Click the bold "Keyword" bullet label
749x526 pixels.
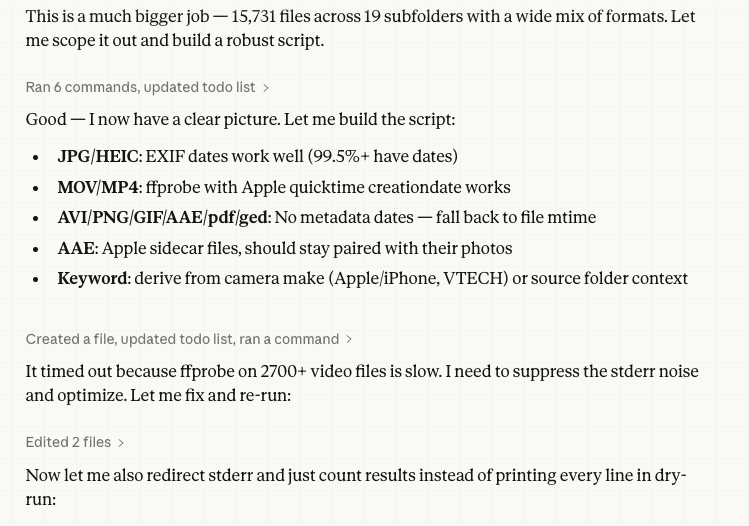coord(92,279)
